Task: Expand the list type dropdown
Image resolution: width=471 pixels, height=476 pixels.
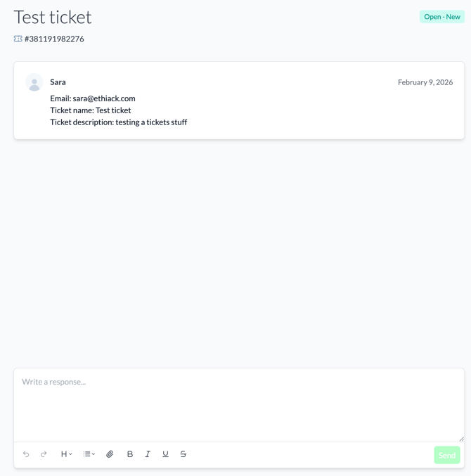Action: tap(89, 454)
